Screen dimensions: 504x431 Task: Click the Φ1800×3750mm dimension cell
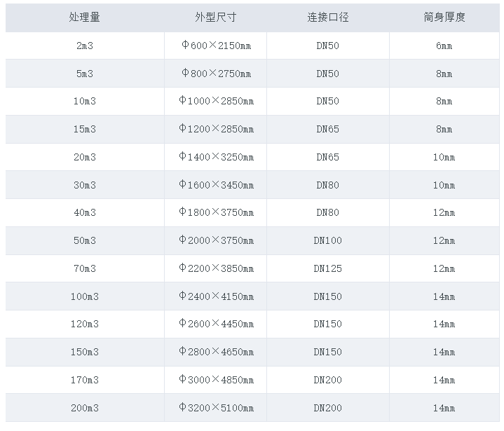[215, 212]
